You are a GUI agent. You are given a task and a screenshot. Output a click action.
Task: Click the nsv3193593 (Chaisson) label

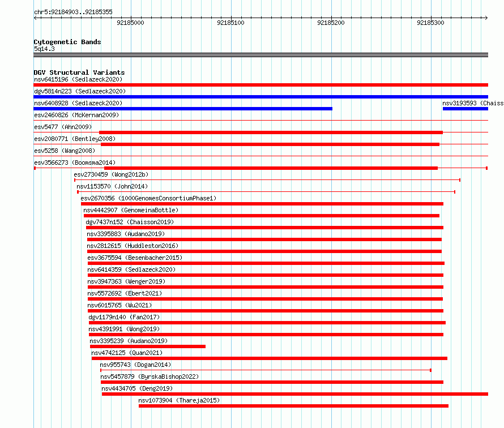click(473, 103)
